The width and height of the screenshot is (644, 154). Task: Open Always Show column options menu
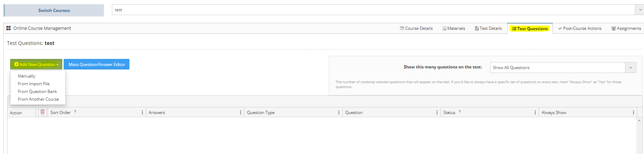coord(633,113)
